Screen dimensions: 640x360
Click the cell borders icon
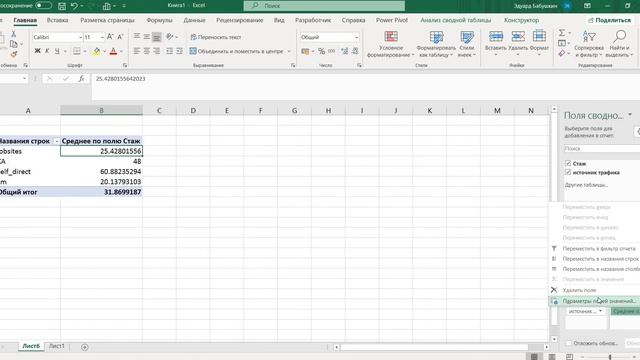(76, 51)
